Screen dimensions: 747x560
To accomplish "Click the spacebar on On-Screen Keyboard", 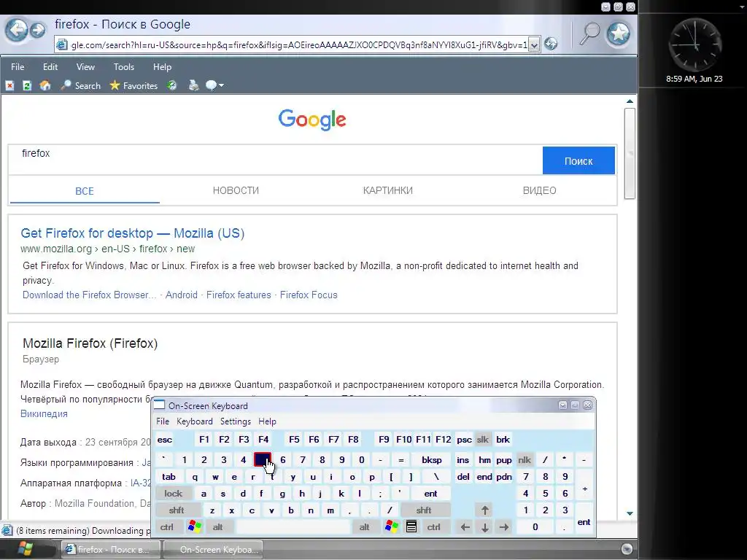I will (x=293, y=527).
